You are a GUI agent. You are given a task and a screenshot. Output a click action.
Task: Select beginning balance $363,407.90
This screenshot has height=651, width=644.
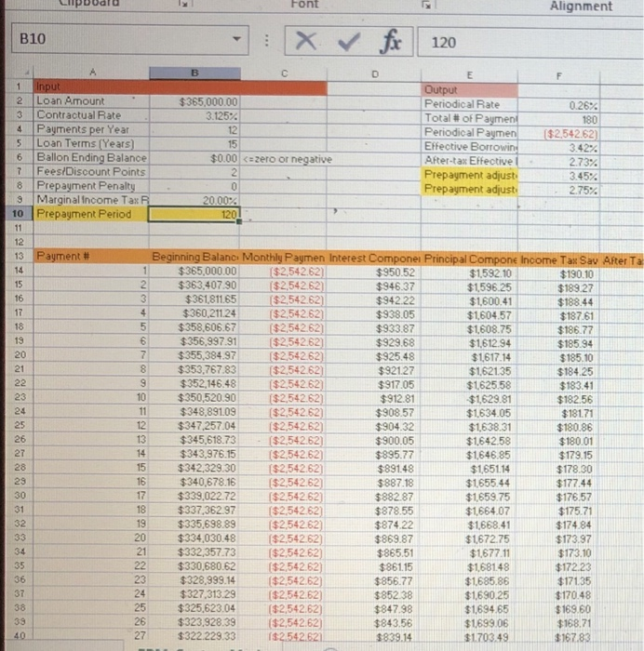195,286
